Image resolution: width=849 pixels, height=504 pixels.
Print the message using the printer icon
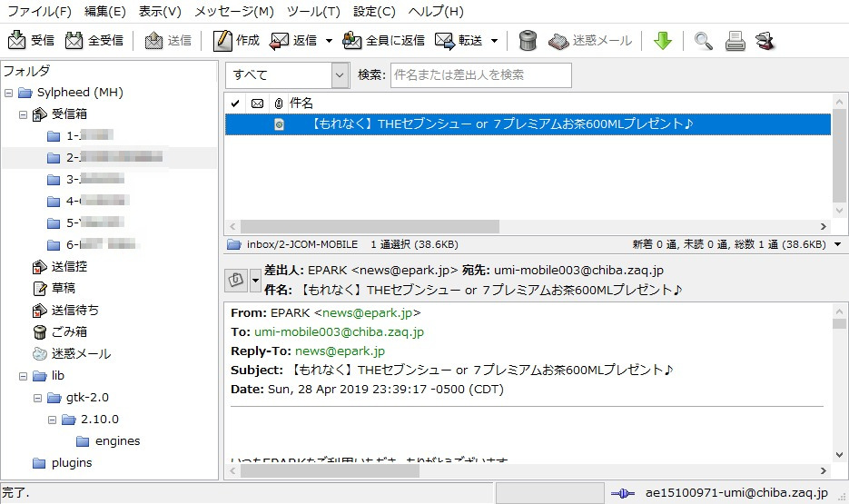pyautogui.click(x=735, y=41)
